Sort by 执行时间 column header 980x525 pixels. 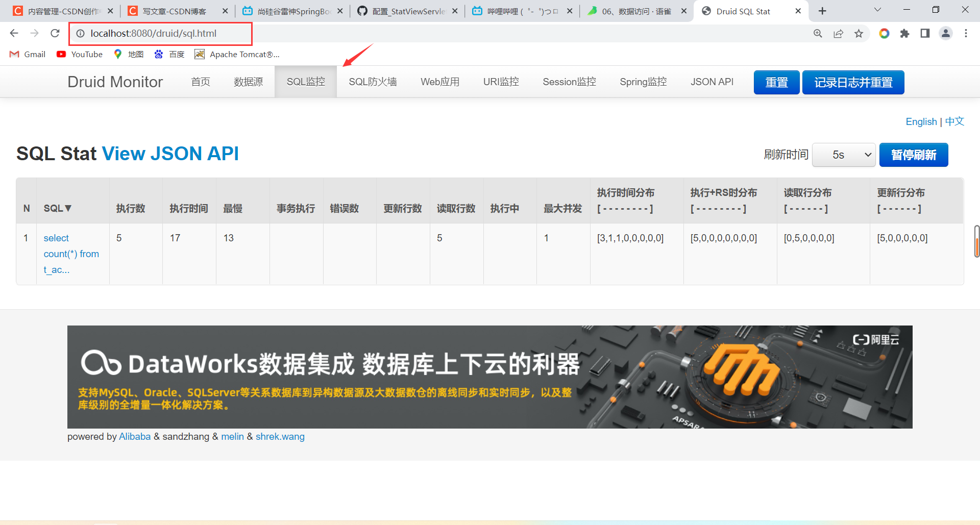[x=189, y=208]
